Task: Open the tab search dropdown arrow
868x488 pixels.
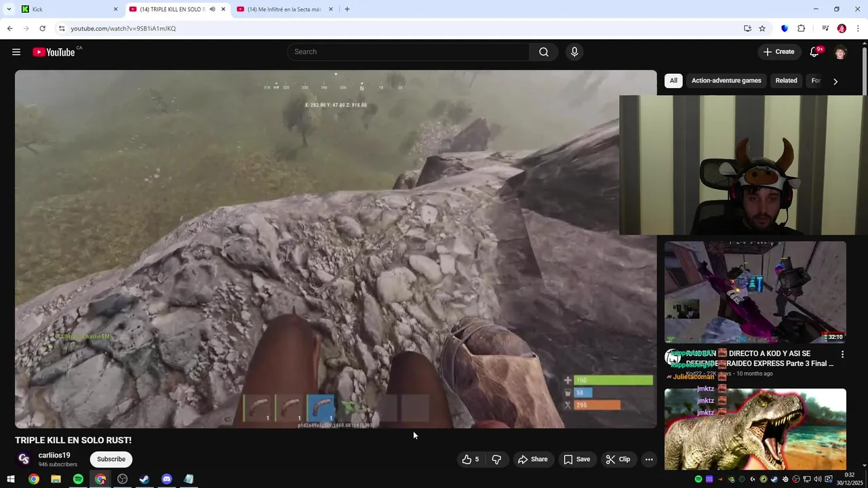Action: coord(9,9)
